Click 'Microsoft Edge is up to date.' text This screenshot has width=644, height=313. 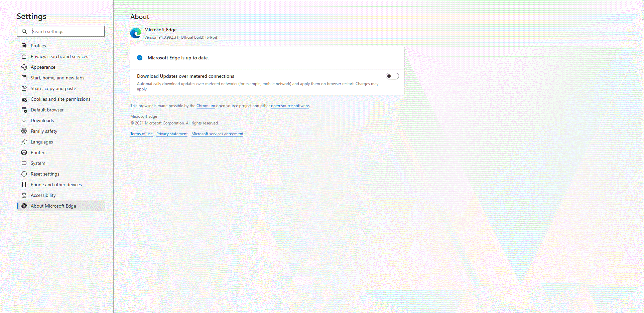[x=178, y=58]
